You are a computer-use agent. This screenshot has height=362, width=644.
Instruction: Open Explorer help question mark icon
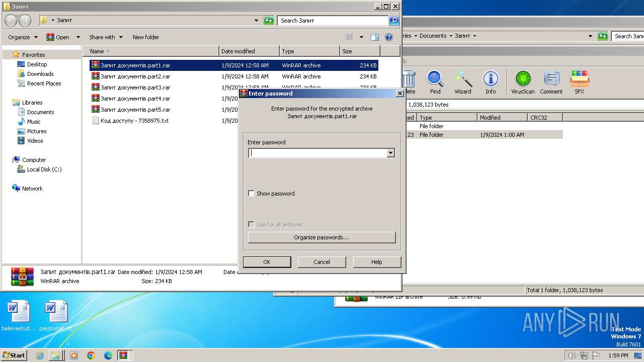pyautogui.click(x=388, y=37)
